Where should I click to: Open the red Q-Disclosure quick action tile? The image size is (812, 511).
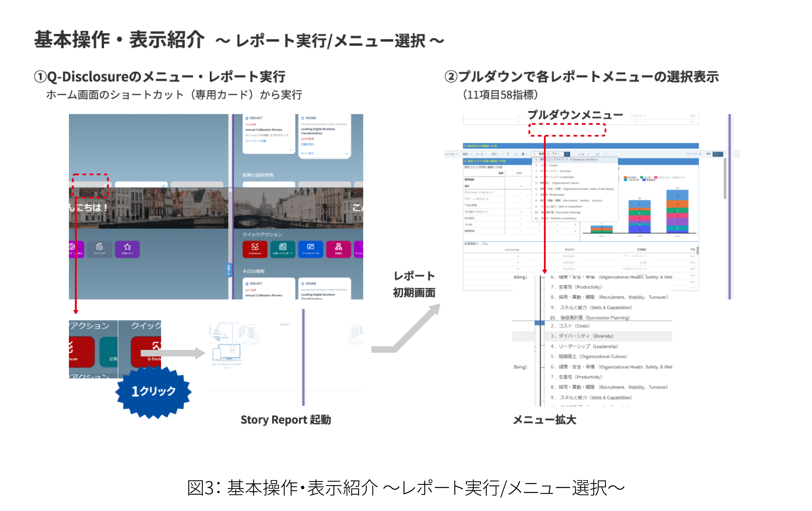(x=255, y=249)
